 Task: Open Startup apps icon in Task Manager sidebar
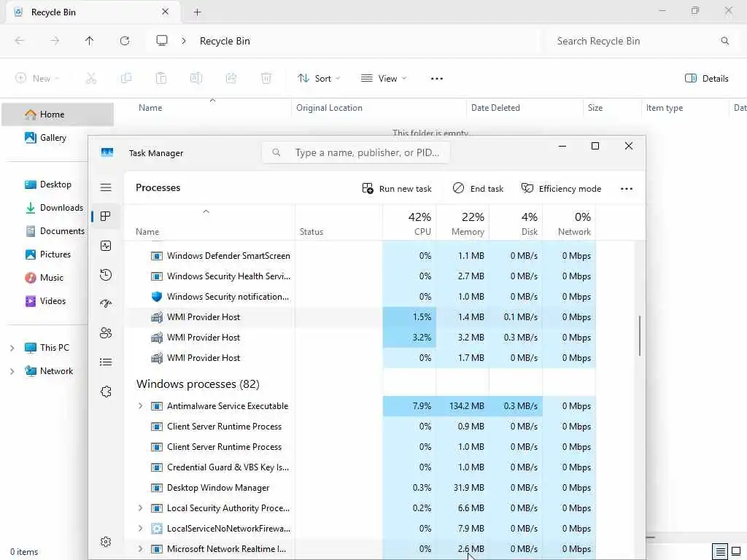point(106,304)
